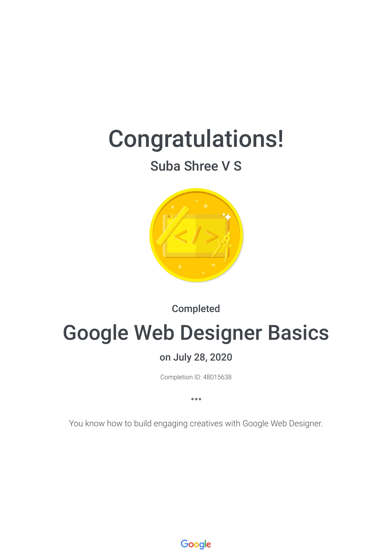This screenshot has width=392, height=555.
Task: Click the date "on July 28, 2020"
Action: pyautogui.click(x=196, y=358)
